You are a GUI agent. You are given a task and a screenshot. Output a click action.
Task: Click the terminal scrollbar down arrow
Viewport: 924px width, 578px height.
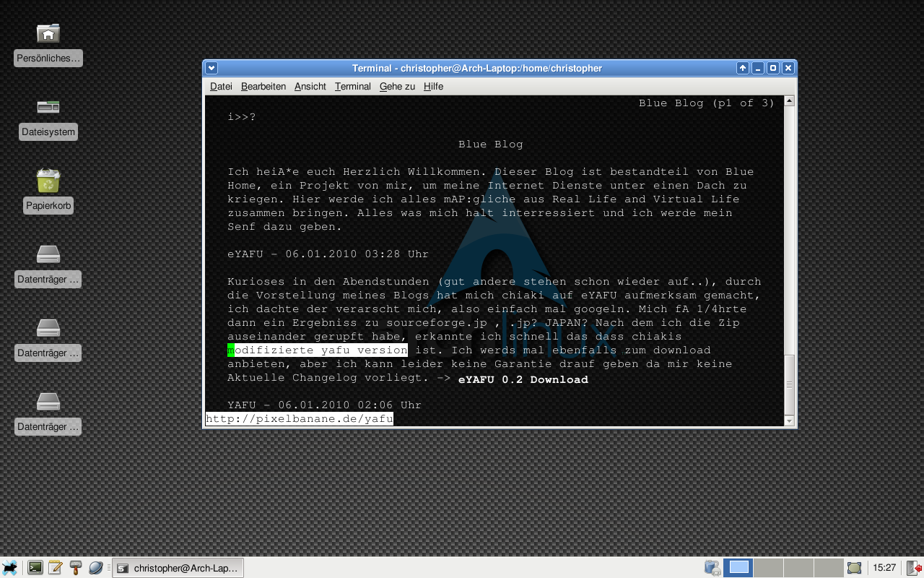coord(790,420)
